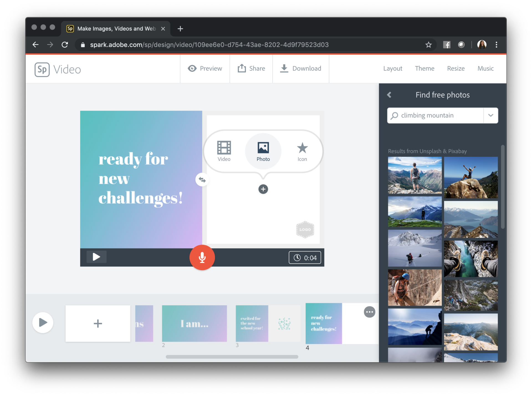
Task: Click the timeline horizontal scrollbar
Action: click(232, 357)
